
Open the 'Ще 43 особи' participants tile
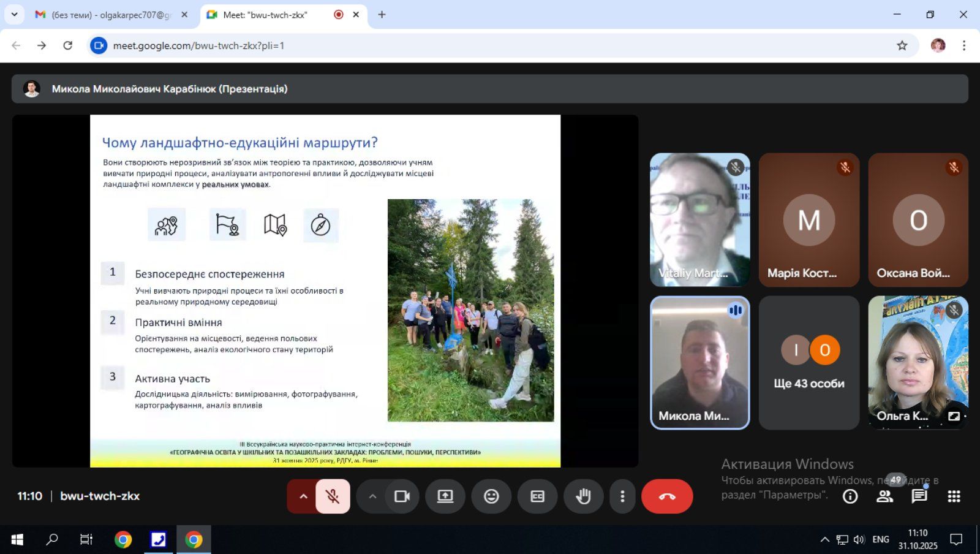809,363
